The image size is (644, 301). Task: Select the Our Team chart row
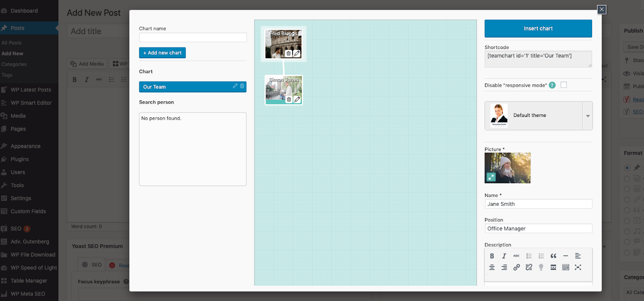[192, 87]
